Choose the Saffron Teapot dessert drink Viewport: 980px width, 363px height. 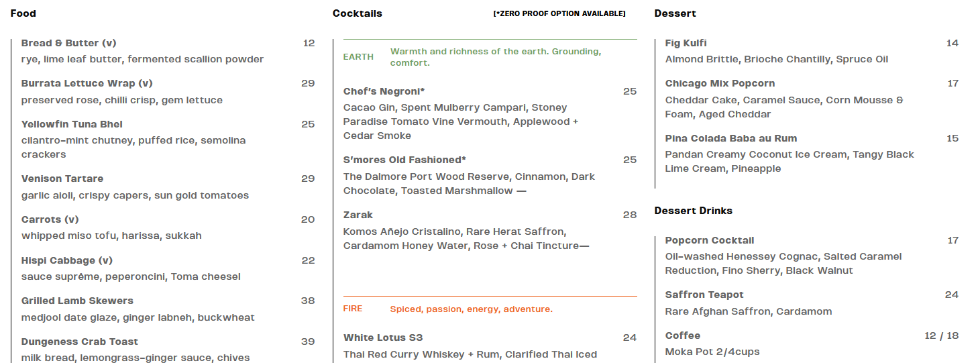tap(704, 295)
